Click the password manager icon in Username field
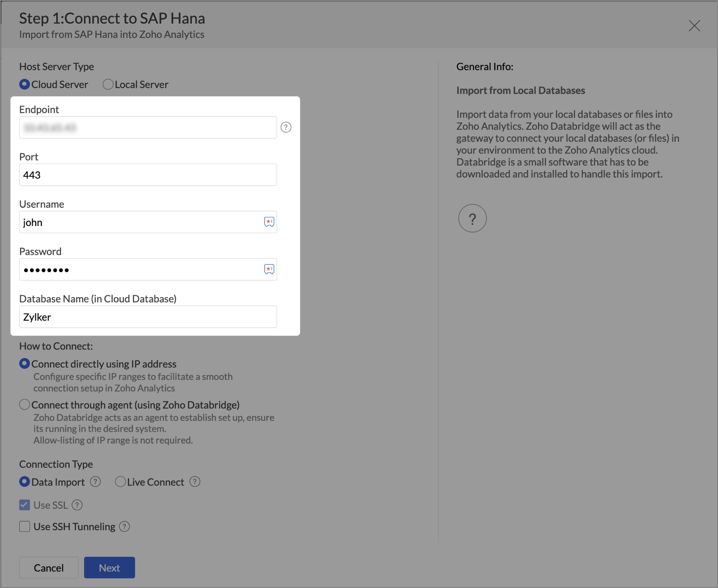 [x=269, y=222]
